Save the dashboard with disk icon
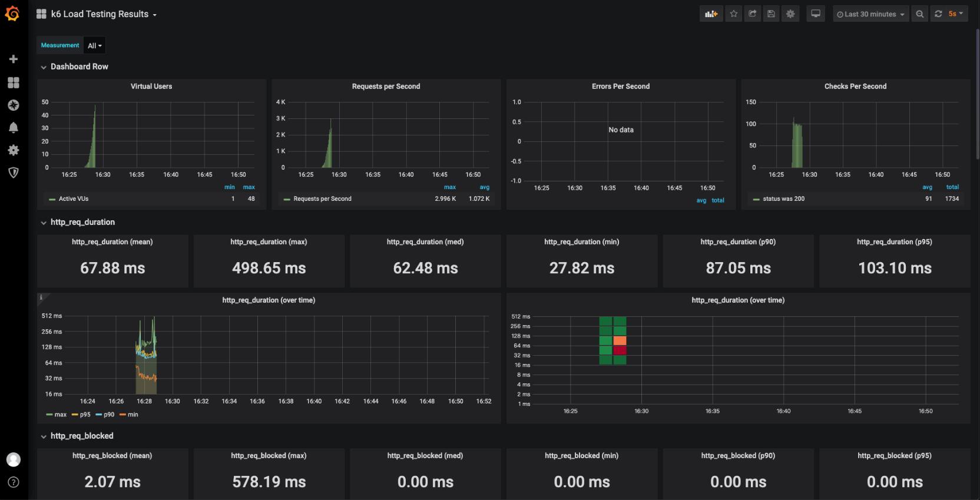980x500 pixels. pos(772,14)
